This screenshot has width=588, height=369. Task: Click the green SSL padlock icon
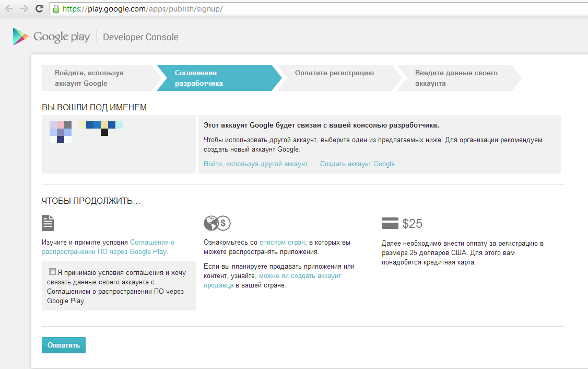tap(56, 9)
